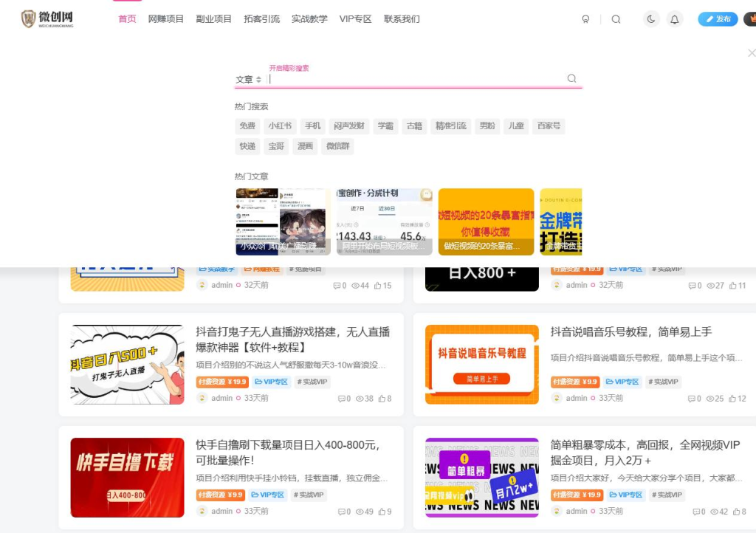The image size is (756, 533).
Task: Click 联系我们 in the top menu
Action: tap(402, 18)
